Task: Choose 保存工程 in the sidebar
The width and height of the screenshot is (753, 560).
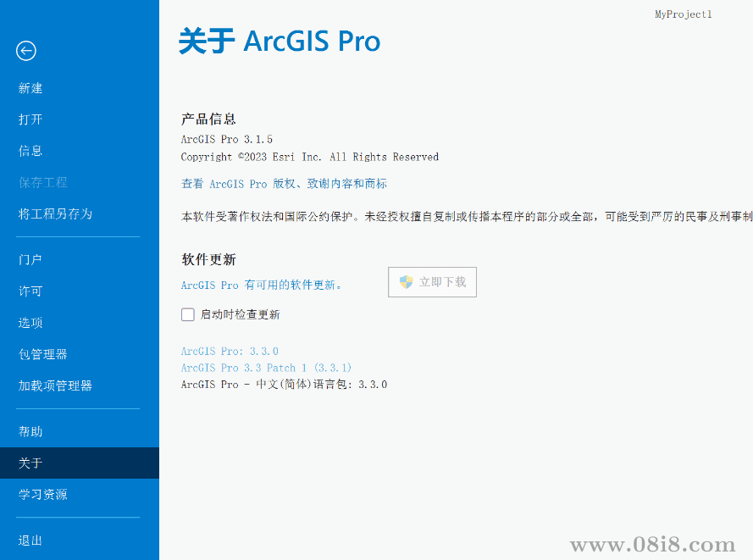Action: (42, 182)
